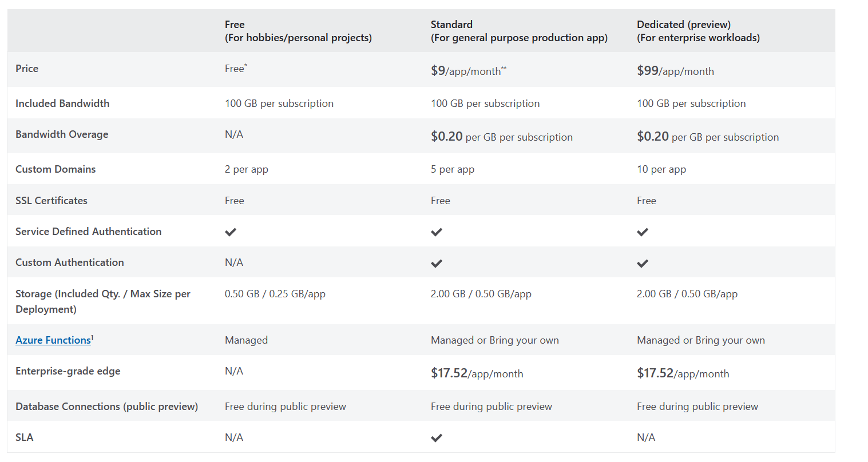Click Free column Service Defined Authentication checkmark
Image resolution: width=868 pixels, height=462 pixels.
tap(231, 232)
